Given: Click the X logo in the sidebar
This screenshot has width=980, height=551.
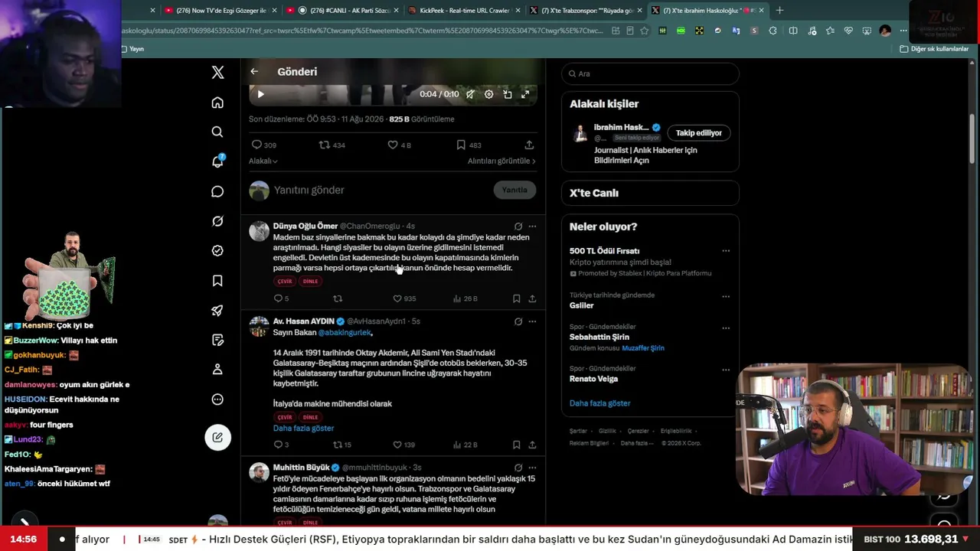Looking at the screenshot, I should point(217,73).
